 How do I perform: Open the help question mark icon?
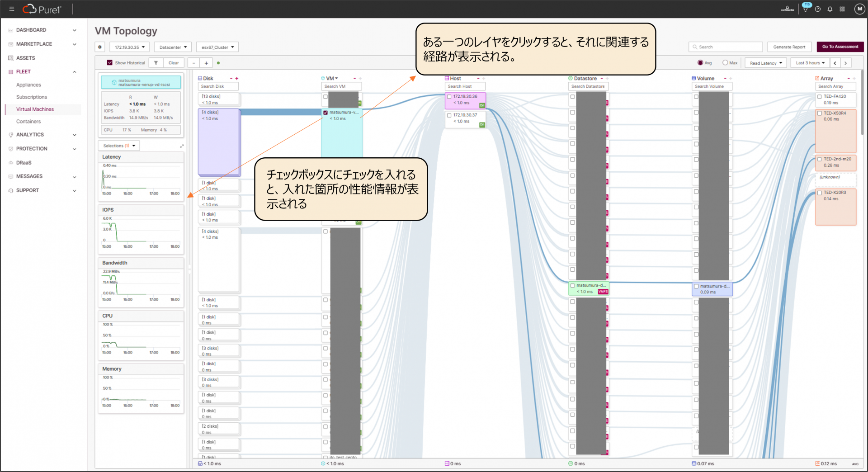pos(818,9)
